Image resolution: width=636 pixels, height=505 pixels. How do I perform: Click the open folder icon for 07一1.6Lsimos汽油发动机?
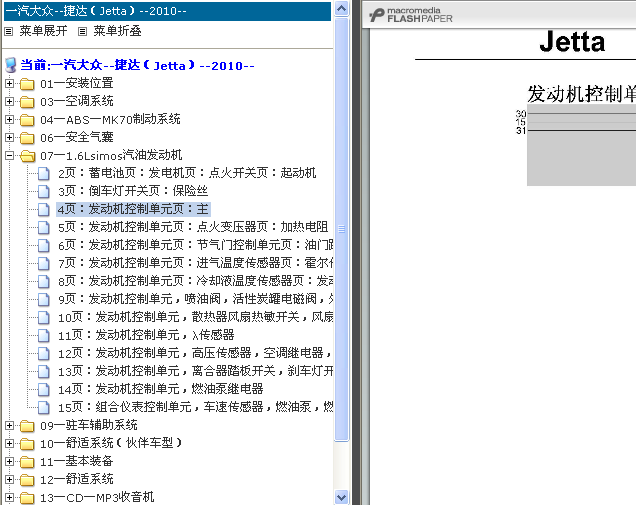(x=27, y=156)
